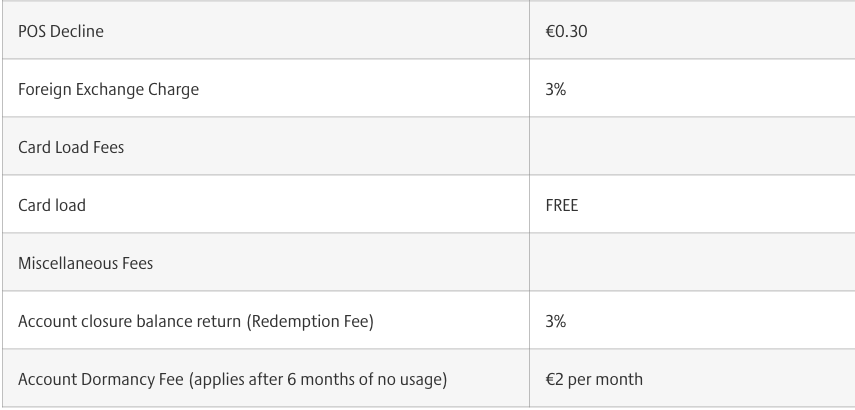
Task: Click the Foreign Exchange Charge label
Action: pyautogui.click(x=108, y=89)
